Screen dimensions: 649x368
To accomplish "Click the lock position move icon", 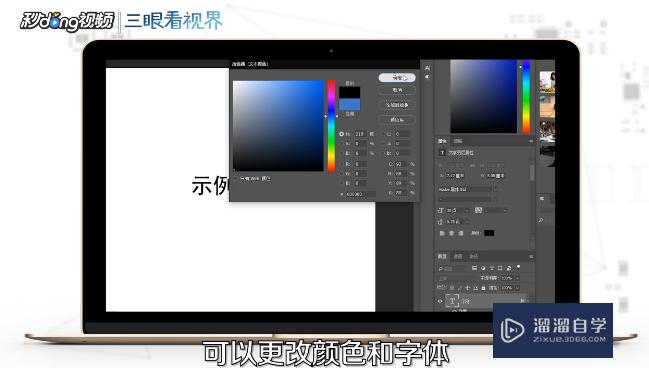I will point(467,288).
